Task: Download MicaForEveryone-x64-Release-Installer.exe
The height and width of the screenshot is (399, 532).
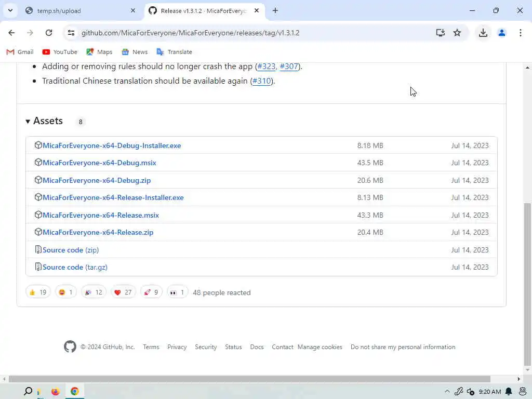Action: coord(113,197)
